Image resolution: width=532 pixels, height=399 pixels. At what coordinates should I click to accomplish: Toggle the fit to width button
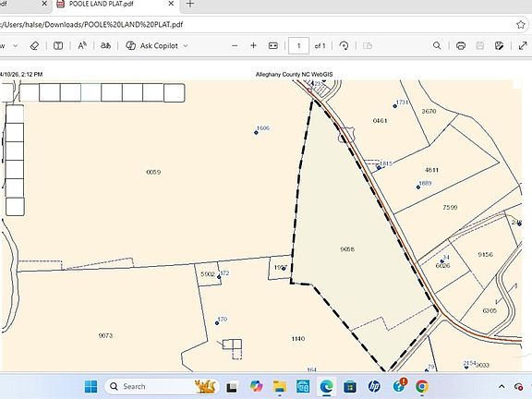coord(273,45)
